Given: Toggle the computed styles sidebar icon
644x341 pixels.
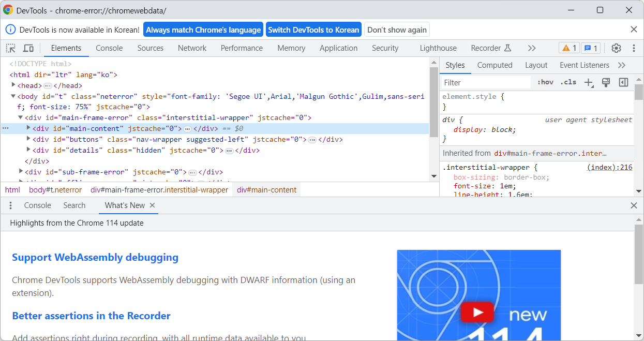Looking at the screenshot, I should pyautogui.click(x=624, y=82).
